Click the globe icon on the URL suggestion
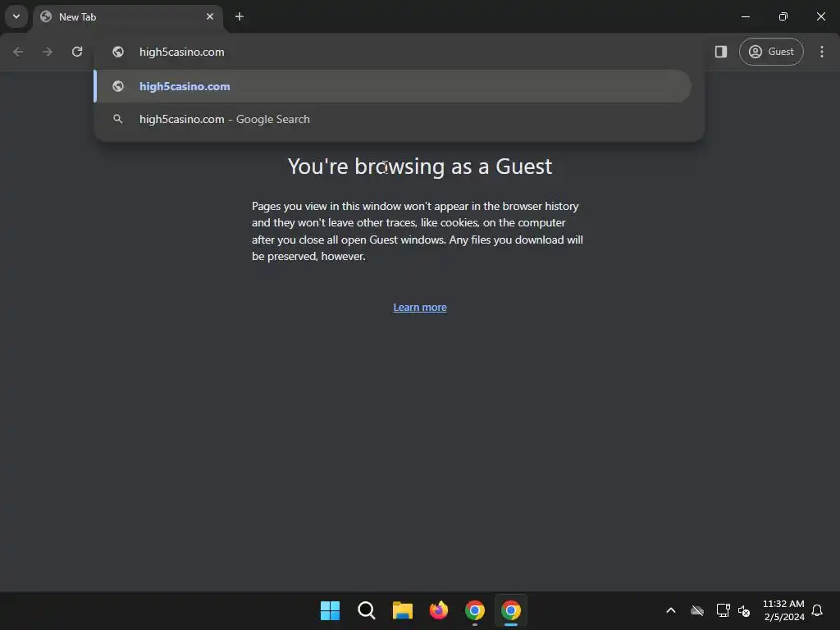Image resolution: width=840 pixels, height=630 pixels. pyautogui.click(x=118, y=86)
